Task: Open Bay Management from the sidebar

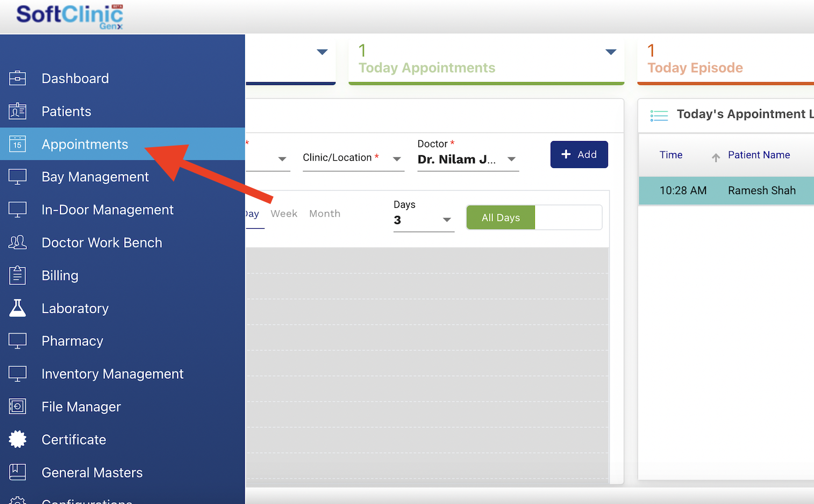Action: tap(95, 177)
